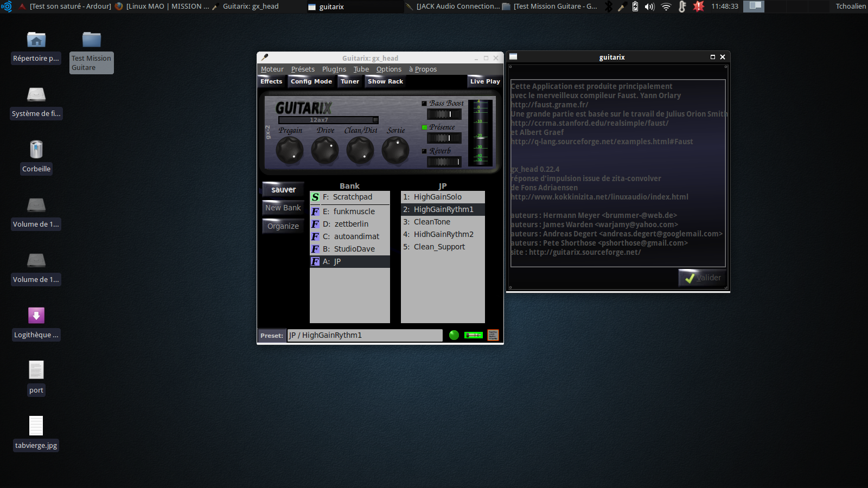The width and height of the screenshot is (868, 488).
Task: Open the battery status tray icon
Action: tap(635, 7)
